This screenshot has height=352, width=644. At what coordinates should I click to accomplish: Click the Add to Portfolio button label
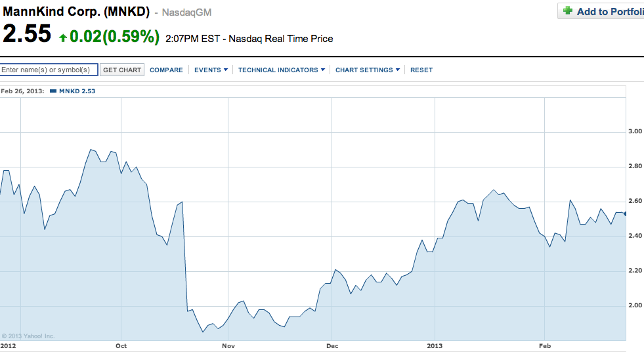tap(610, 12)
